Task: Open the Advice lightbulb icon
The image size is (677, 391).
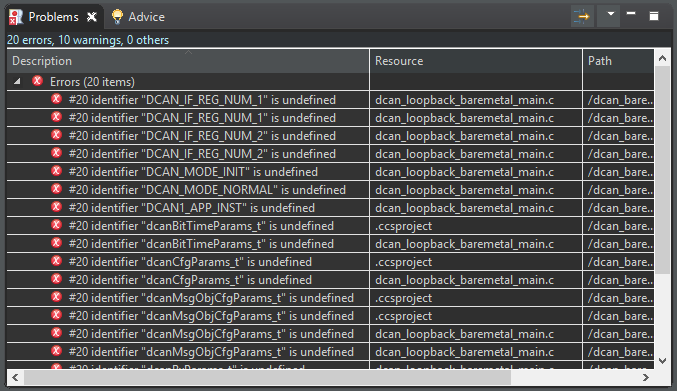Action: [117, 16]
